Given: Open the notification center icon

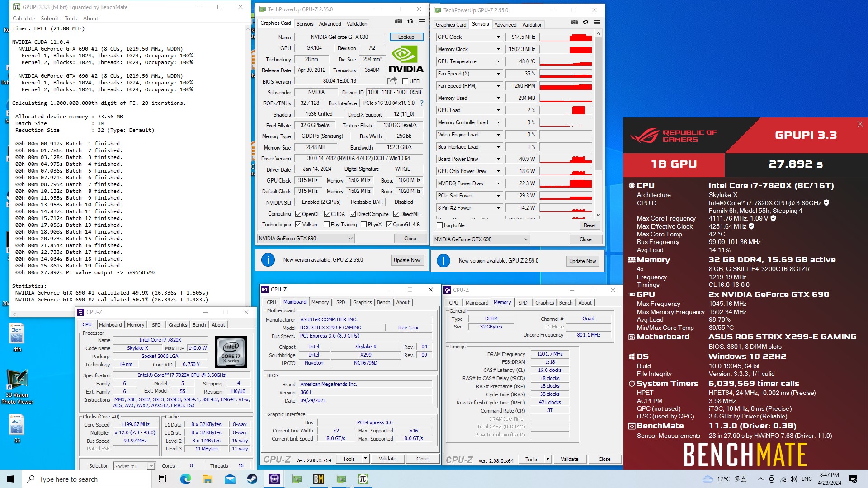Looking at the screenshot, I should tap(853, 479).
